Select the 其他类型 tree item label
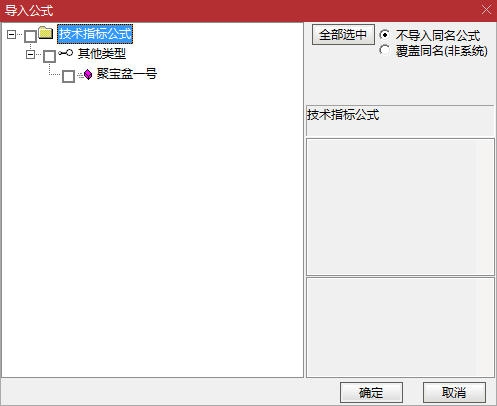 (102, 54)
